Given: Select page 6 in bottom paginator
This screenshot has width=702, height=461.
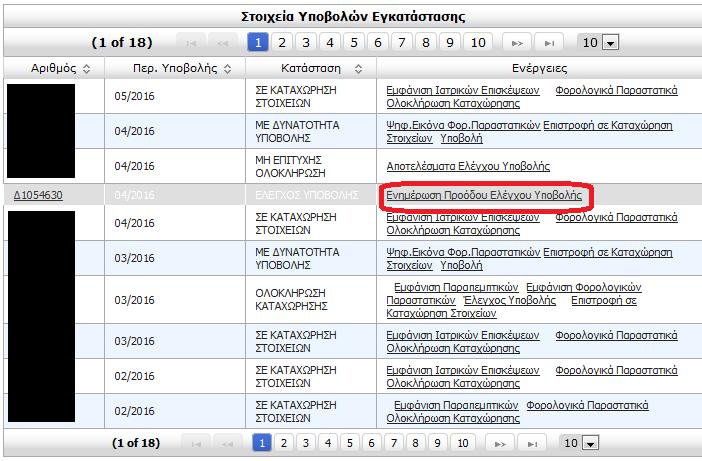Looking at the screenshot, I should (372, 443).
